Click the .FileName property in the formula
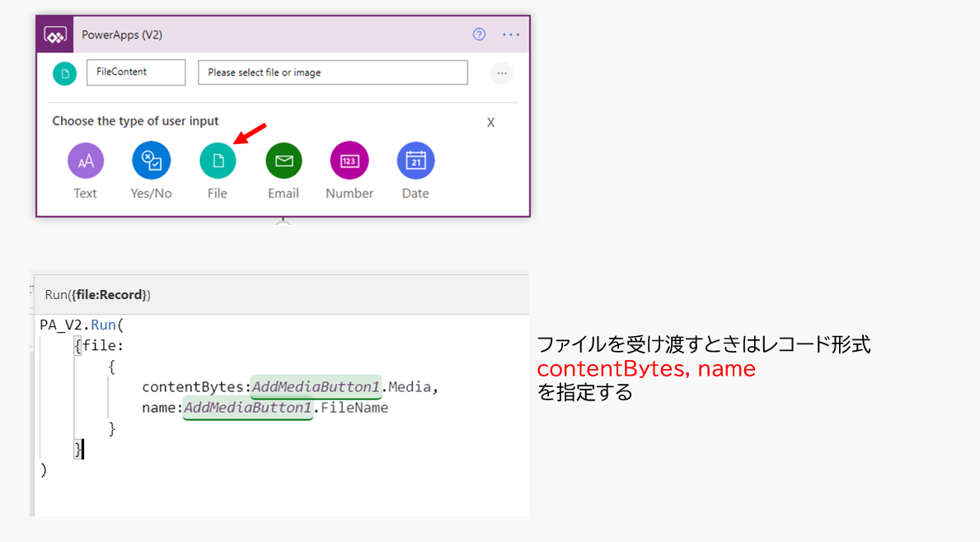The image size is (980, 542). 351,408
